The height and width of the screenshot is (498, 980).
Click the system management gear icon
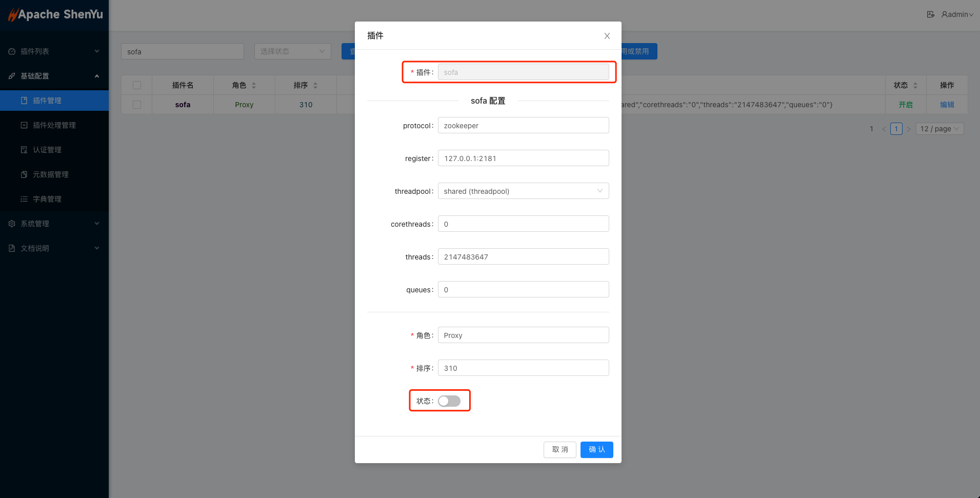click(x=12, y=224)
